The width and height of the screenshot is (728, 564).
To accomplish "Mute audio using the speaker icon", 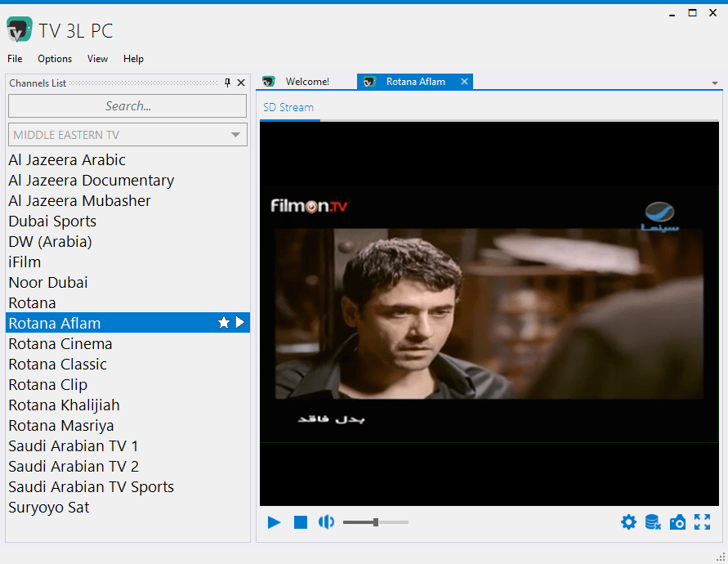I will 326,522.
